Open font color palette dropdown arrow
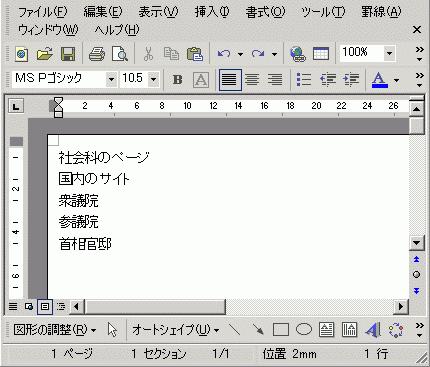Screen dimensions: 430x367 point(396,80)
